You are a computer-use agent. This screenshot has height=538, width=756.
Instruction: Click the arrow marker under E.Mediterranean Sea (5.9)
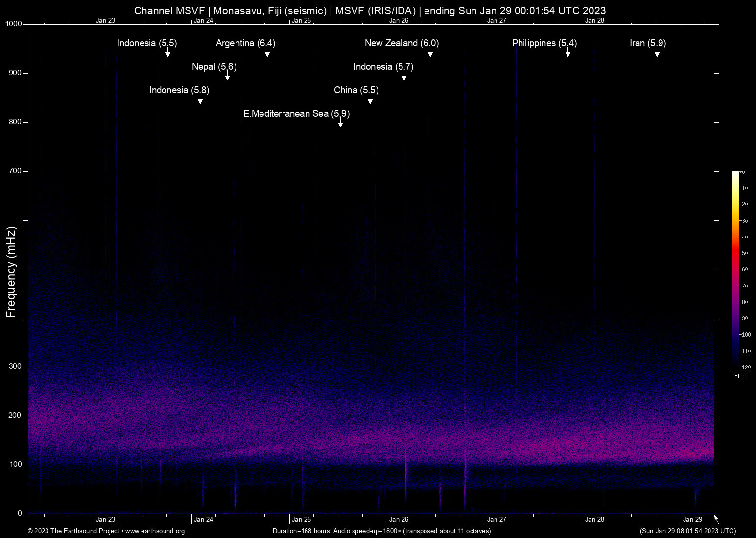(340, 123)
